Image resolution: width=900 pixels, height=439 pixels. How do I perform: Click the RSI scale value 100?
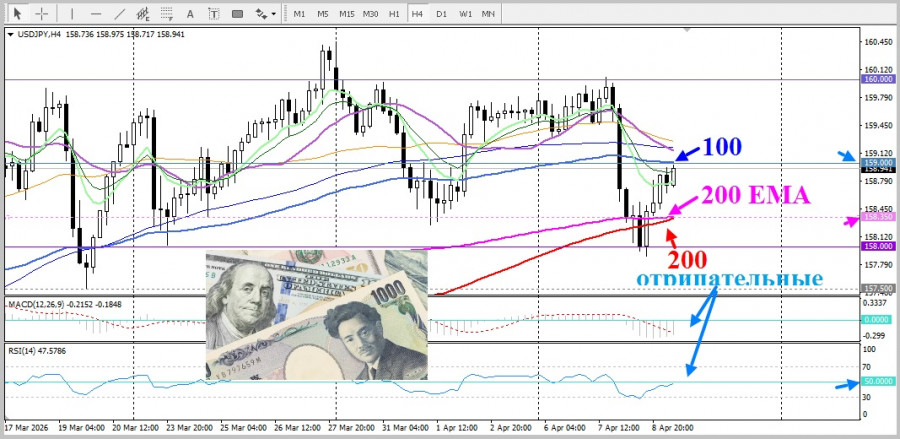click(869, 349)
